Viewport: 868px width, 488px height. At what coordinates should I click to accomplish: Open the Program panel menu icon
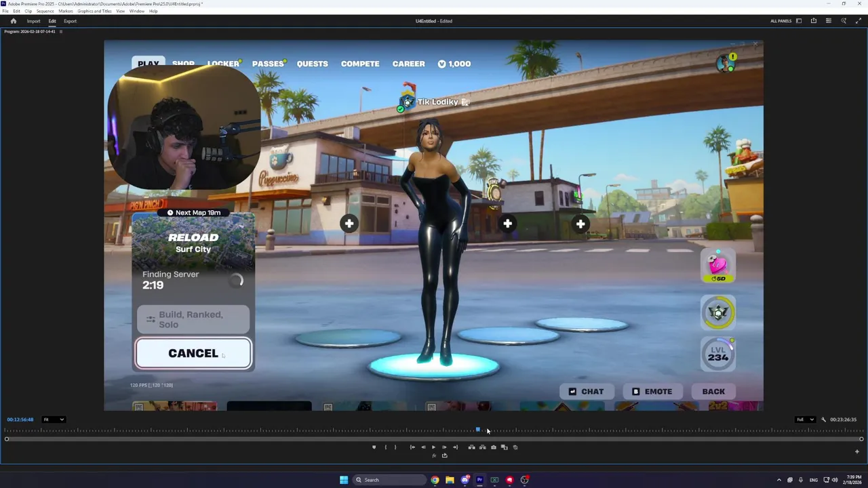pos(61,31)
